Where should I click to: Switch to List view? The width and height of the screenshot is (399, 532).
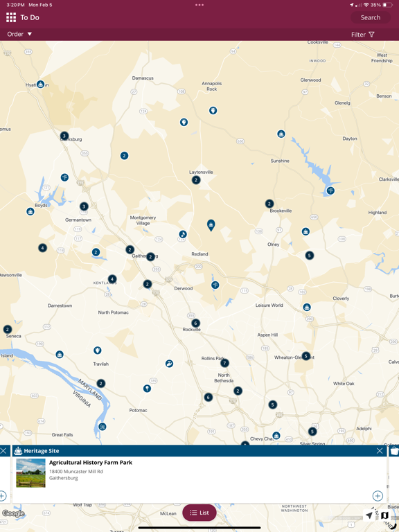click(199, 513)
